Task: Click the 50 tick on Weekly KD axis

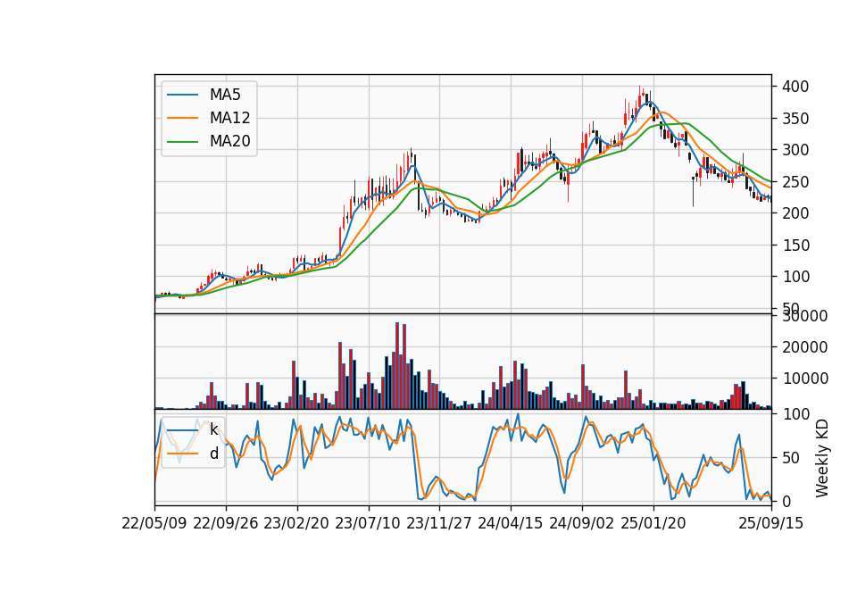Action: click(x=791, y=458)
